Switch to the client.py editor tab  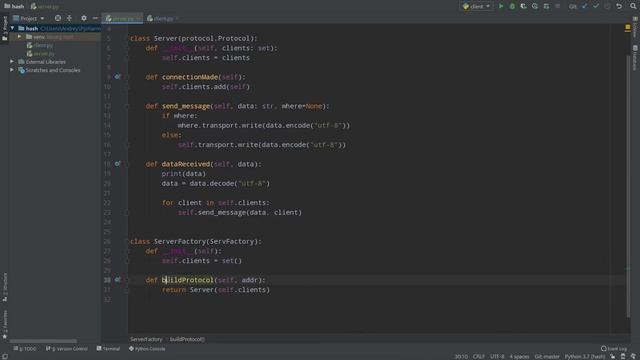[x=160, y=18]
